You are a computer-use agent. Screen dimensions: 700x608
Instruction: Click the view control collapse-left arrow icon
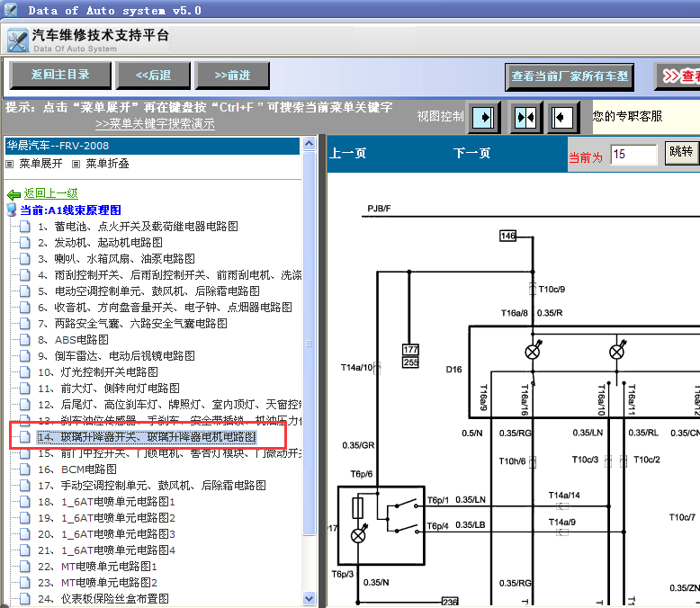pyautogui.click(x=561, y=118)
